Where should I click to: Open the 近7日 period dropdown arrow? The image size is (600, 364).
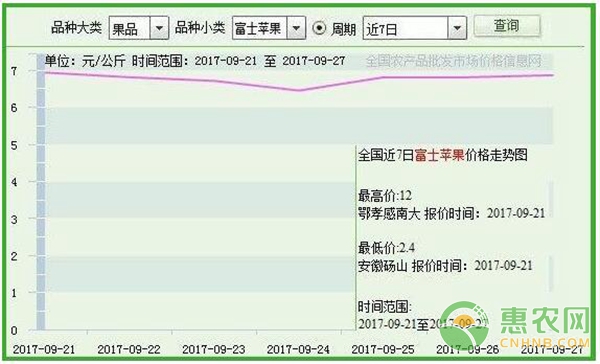coord(457,28)
